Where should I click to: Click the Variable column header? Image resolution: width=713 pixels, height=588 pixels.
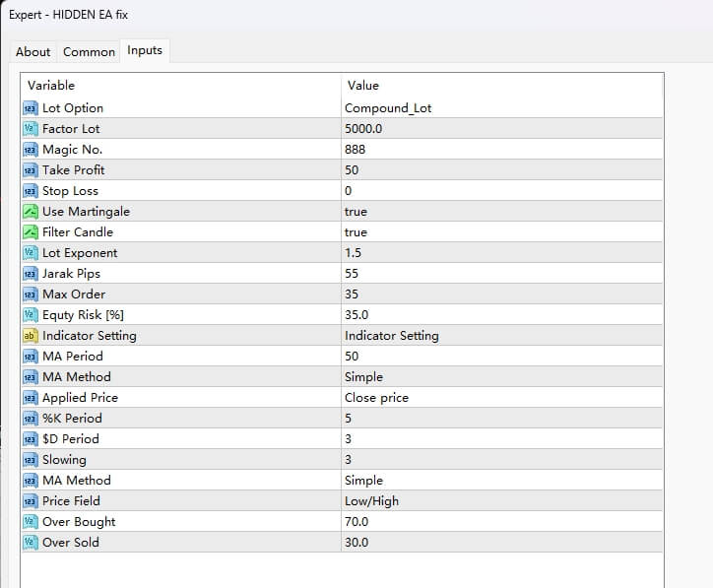pos(51,86)
